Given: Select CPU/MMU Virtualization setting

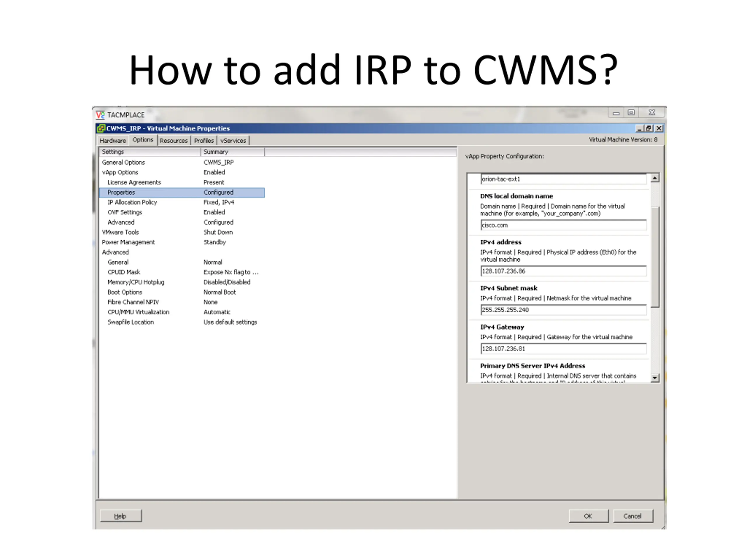Looking at the screenshot, I should point(139,312).
